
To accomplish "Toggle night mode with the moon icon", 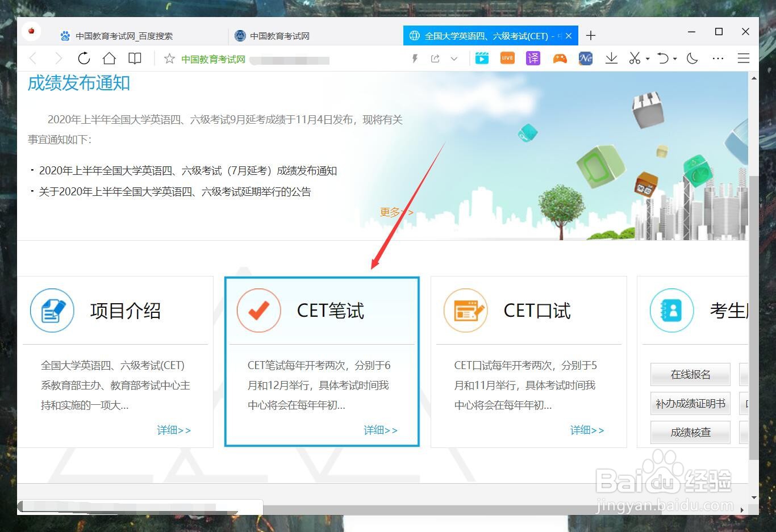I will pyautogui.click(x=692, y=58).
